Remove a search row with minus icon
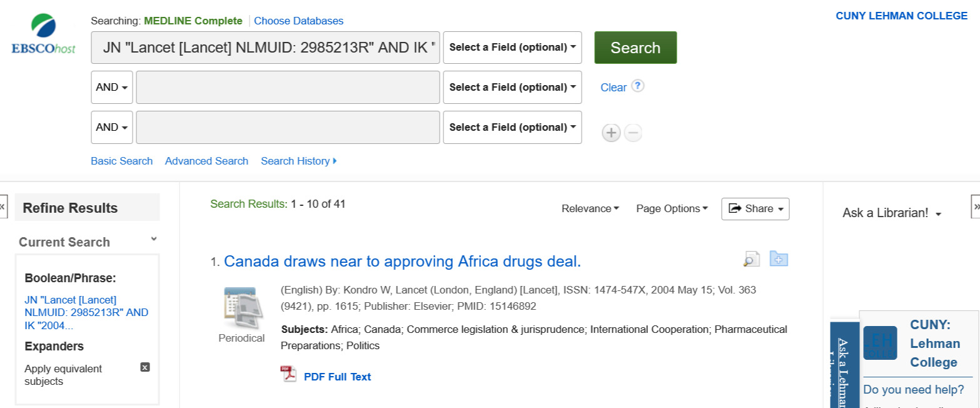 tap(633, 133)
